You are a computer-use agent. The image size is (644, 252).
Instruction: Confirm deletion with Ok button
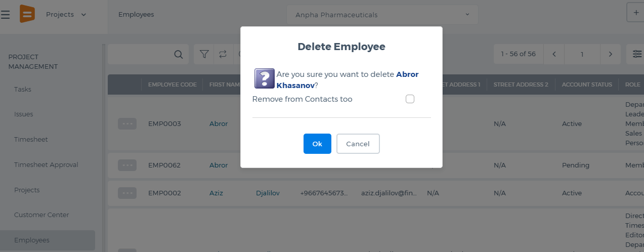coord(317,144)
